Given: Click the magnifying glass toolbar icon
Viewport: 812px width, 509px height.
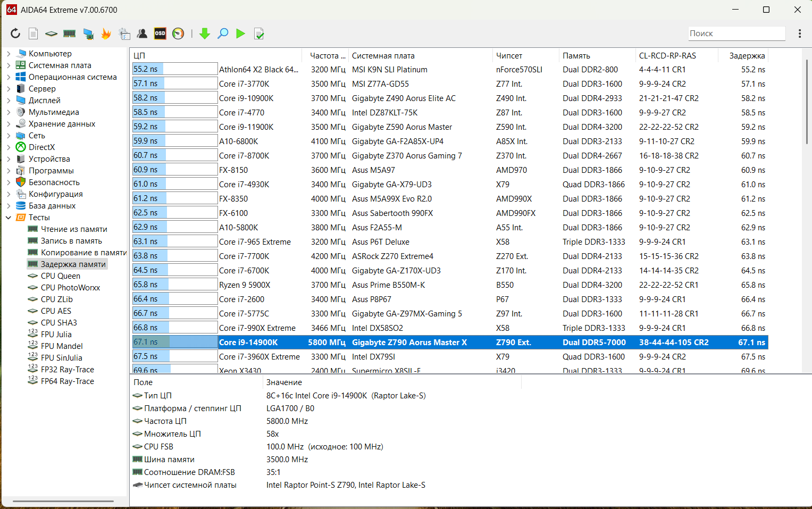Looking at the screenshot, I should point(223,34).
